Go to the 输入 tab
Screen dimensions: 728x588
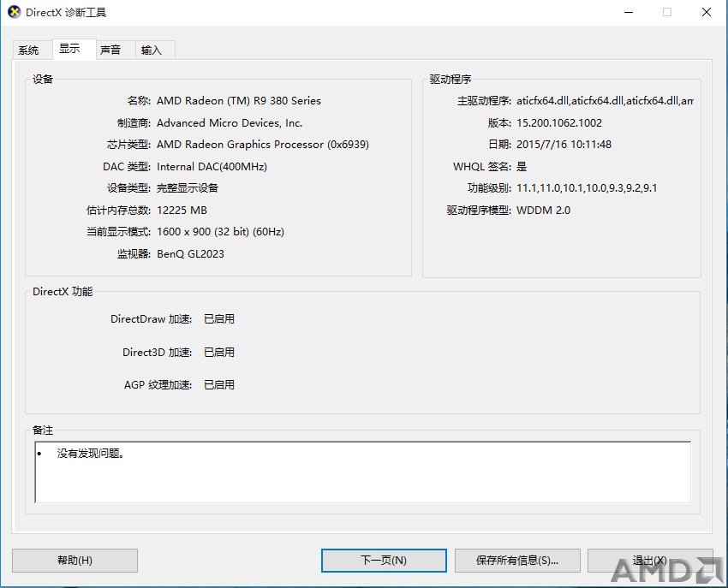click(155, 50)
